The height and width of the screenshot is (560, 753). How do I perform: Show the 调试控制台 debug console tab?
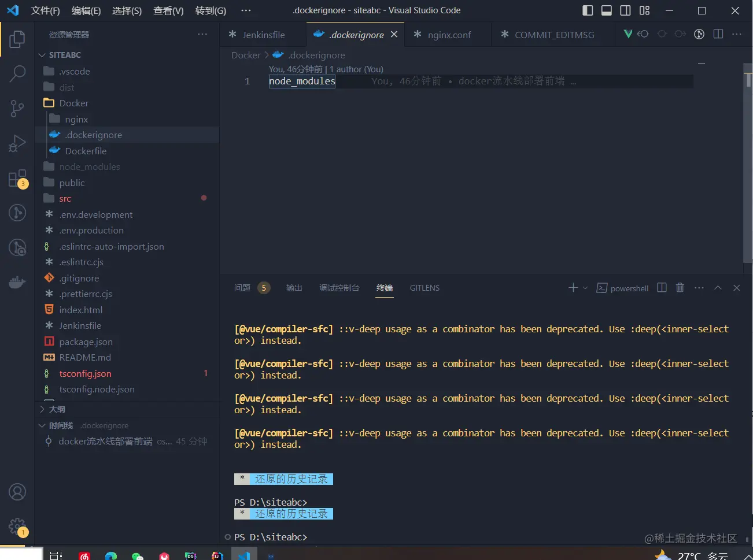tap(339, 288)
